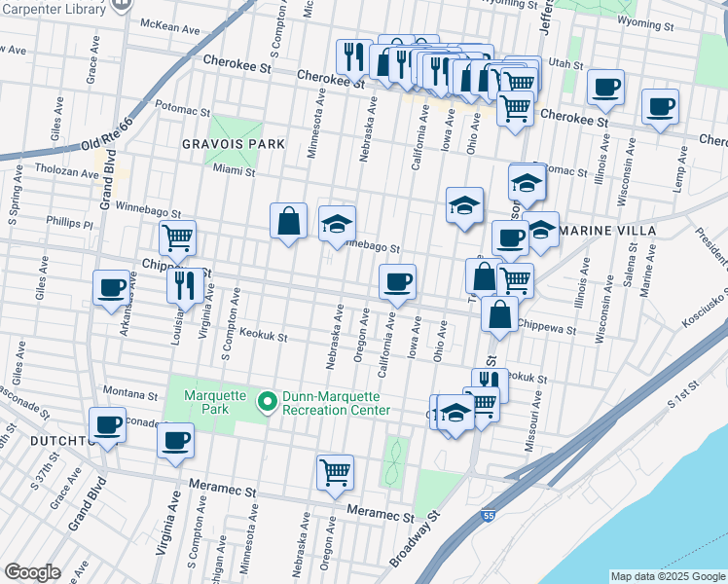Open the Dunn-Marquette Recreation Center label
Screen dimensions: 728x584
(336, 403)
